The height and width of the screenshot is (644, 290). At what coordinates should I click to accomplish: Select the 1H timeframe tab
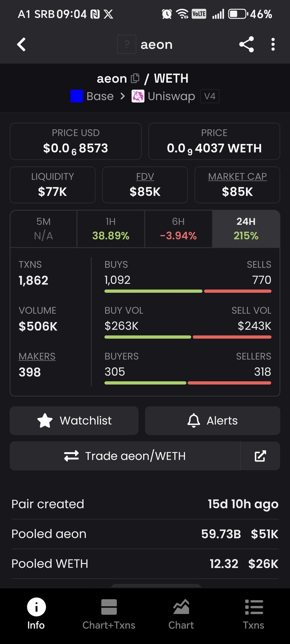pyautogui.click(x=111, y=229)
